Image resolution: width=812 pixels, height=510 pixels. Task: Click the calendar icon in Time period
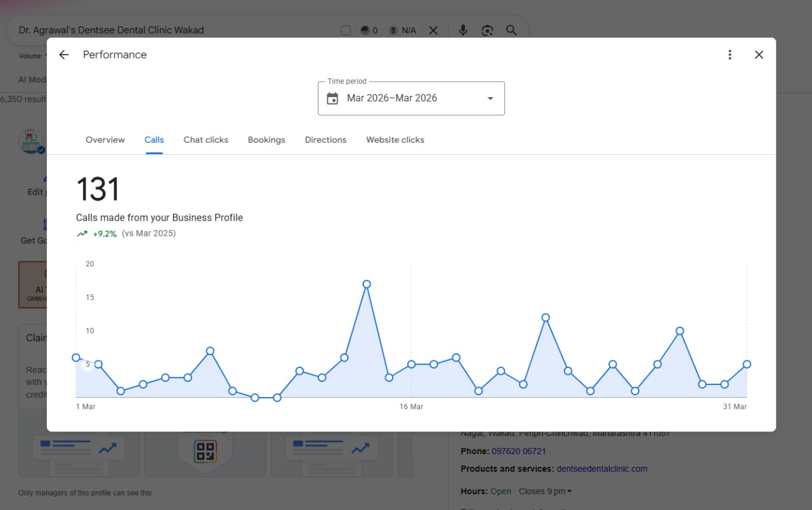click(332, 98)
